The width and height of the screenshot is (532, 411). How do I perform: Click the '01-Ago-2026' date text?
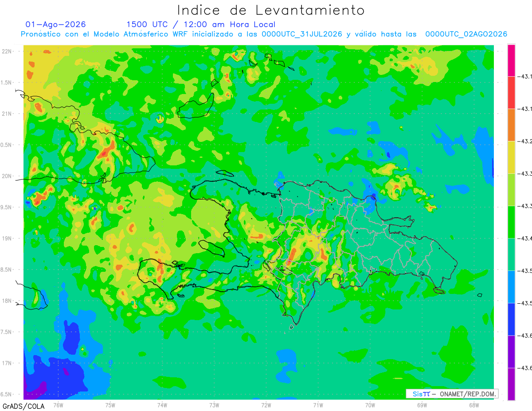pos(56,24)
